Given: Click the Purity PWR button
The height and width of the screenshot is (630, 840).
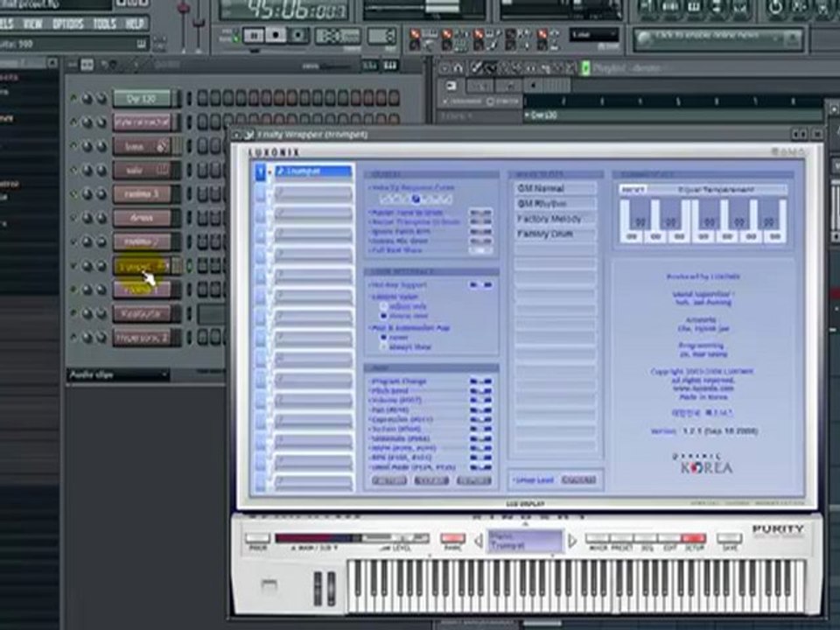Looking at the screenshot, I should point(257,538).
